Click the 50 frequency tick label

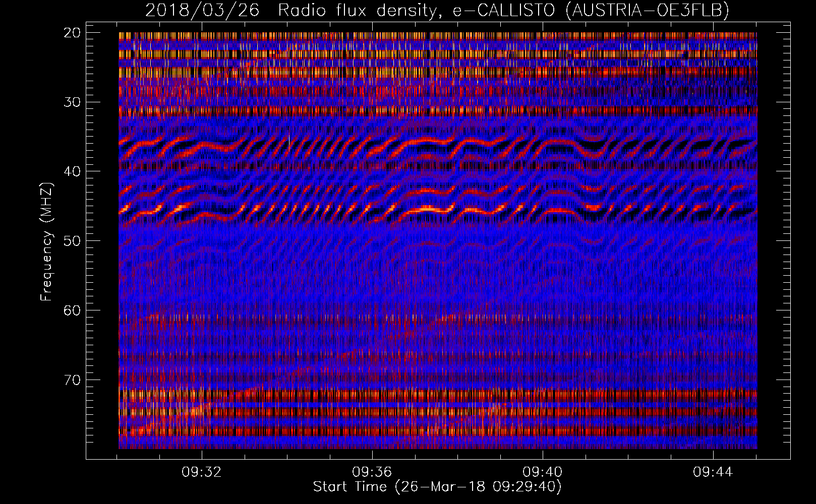[73, 241]
